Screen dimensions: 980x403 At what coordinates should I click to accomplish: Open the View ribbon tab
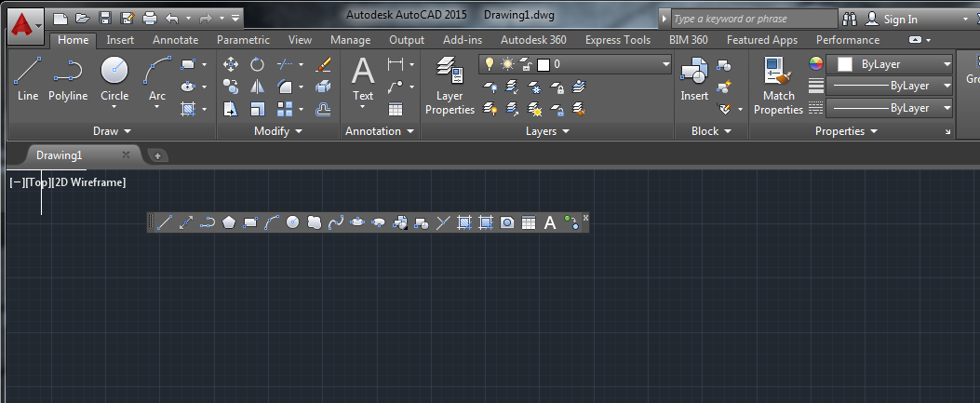pyautogui.click(x=300, y=40)
